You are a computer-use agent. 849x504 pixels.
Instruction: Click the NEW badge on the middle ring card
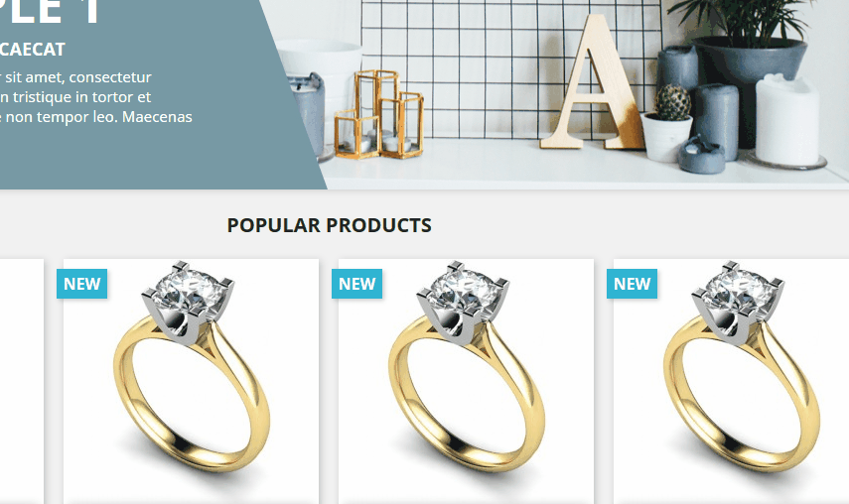pyautogui.click(x=356, y=284)
